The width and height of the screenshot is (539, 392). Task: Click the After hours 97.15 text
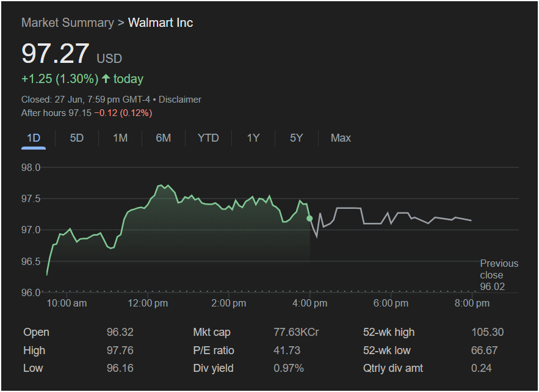[x=56, y=113]
